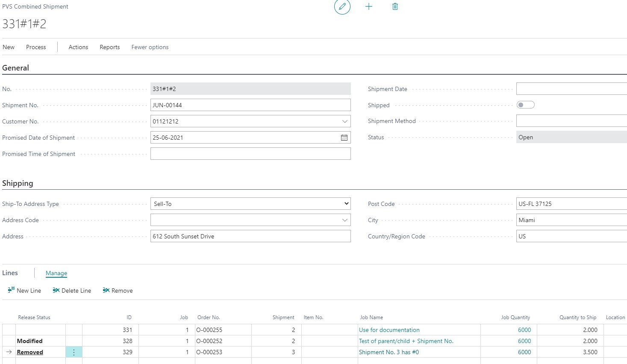
Task: Toggle the Shipped switch
Action: click(525, 105)
